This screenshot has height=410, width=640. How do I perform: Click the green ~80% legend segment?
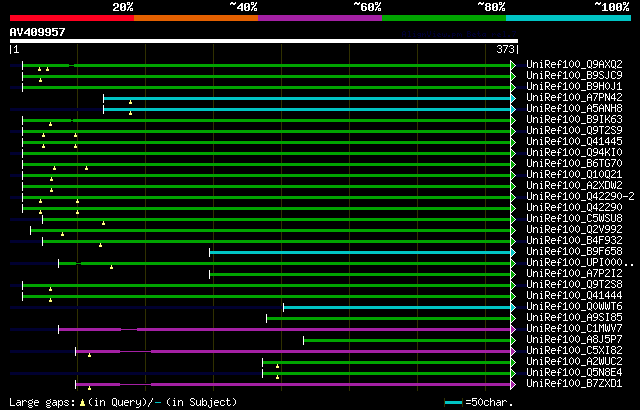tap(444, 18)
